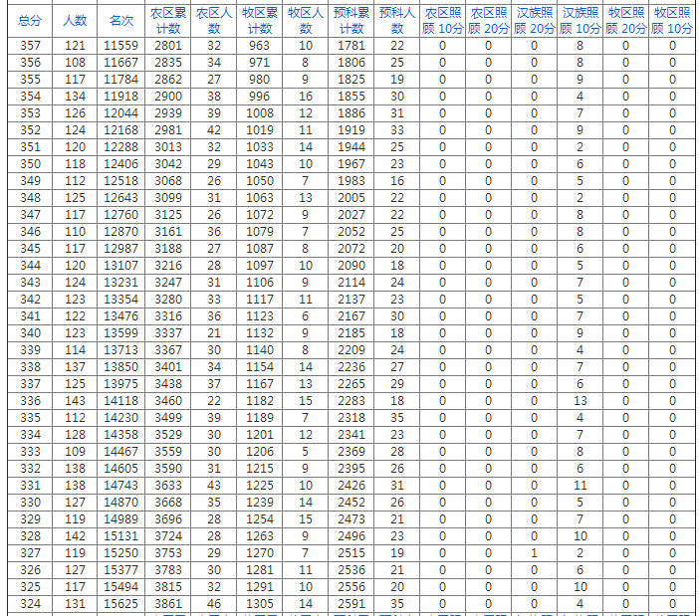
Task: Click the 汉族照顾20分 cell showing 1
Action: [x=535, y=553]
